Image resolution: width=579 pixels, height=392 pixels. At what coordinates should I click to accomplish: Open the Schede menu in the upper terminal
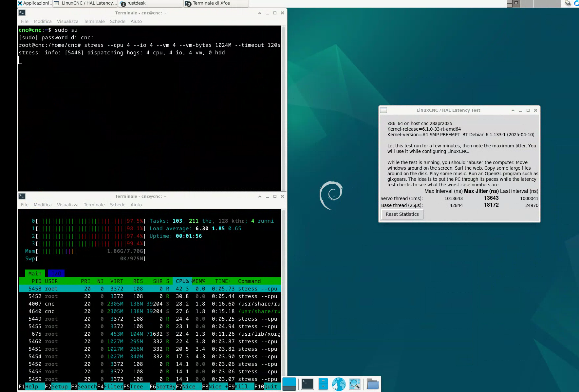pos(118,21)
